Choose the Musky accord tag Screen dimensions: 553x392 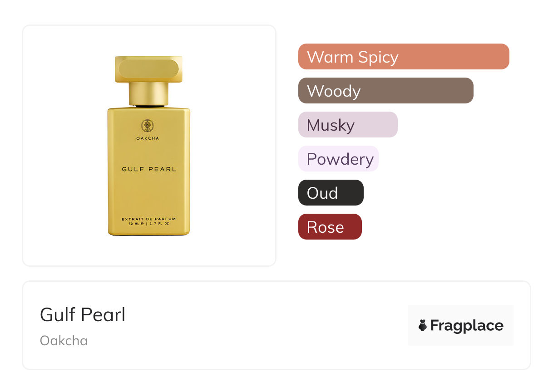click(x=347, y=125)
